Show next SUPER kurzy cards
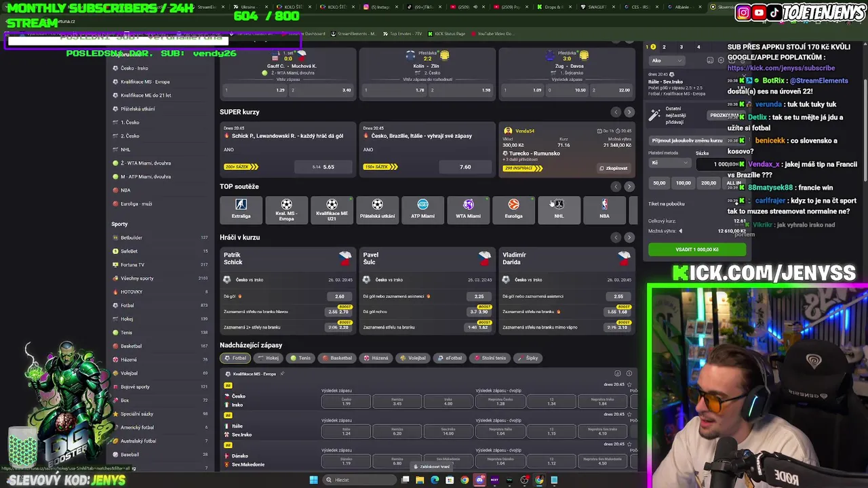 [629, 112]
